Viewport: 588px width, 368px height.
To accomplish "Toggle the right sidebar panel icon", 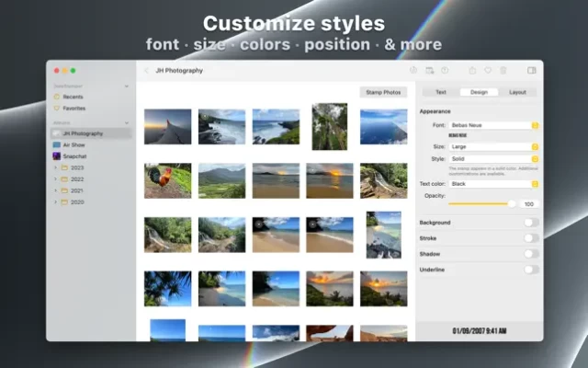I will coord(531,70).
